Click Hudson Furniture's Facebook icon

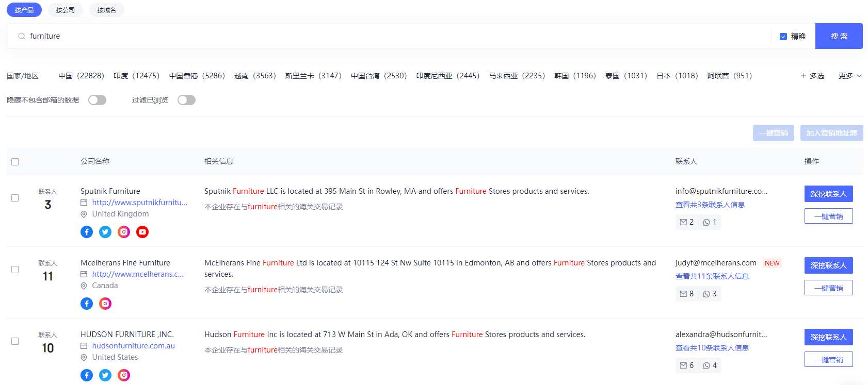click(x=87, y=375)
